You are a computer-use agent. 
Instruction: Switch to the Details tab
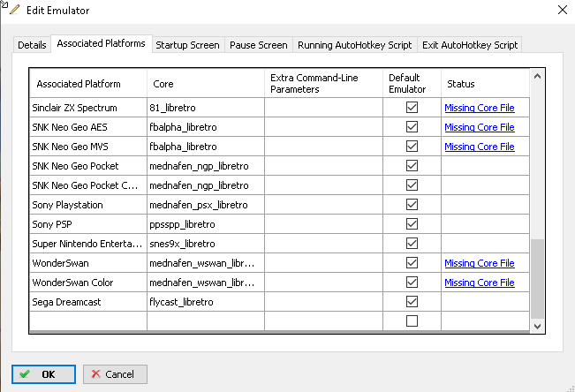32,45
